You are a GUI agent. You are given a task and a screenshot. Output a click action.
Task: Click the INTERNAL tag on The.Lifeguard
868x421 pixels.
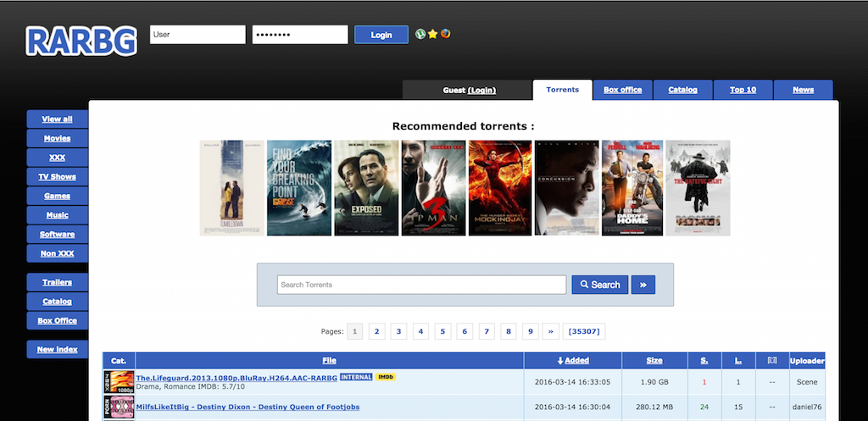[356, 377]
